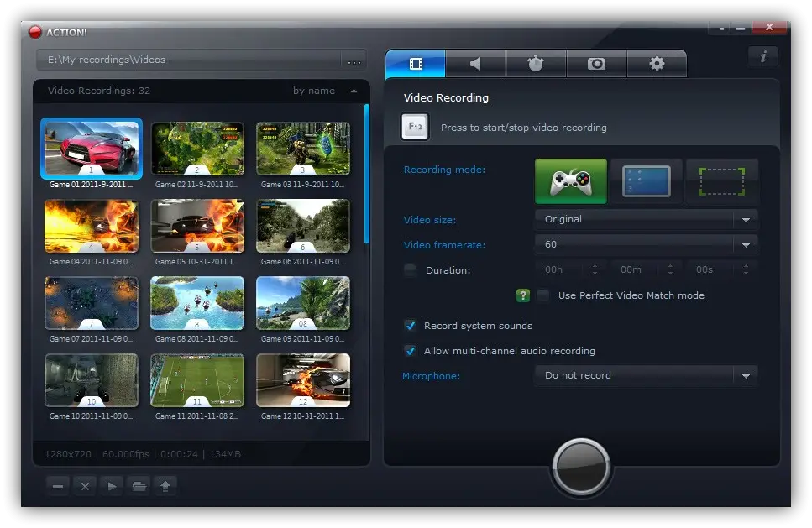Open the Video size dropdown
The width and height of the screenshot is (812, 528).
[647, 219]
